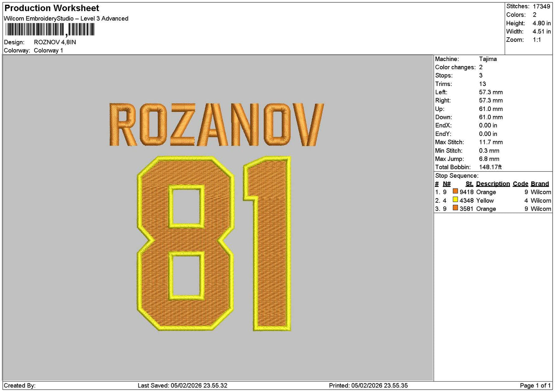
Task: Click the Up value '61.0 mm'
Action: click(491, 109)
